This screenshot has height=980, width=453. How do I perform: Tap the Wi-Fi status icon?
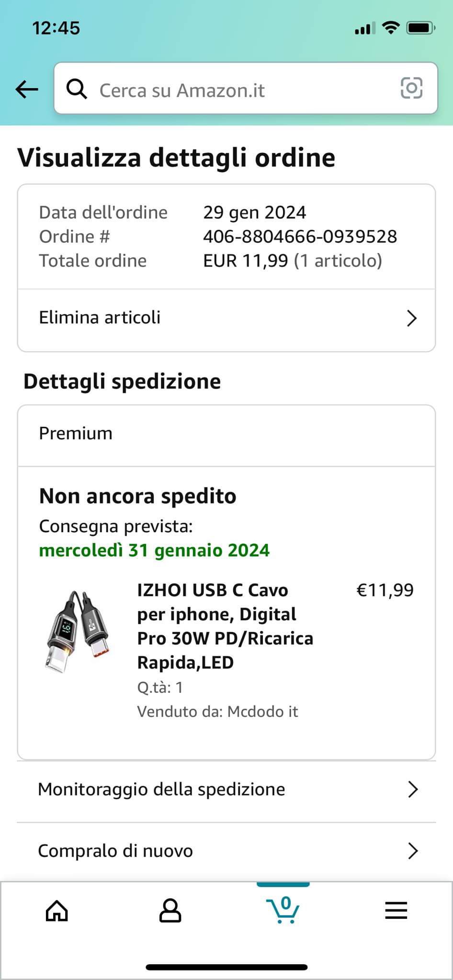click(x=391, y=28)
